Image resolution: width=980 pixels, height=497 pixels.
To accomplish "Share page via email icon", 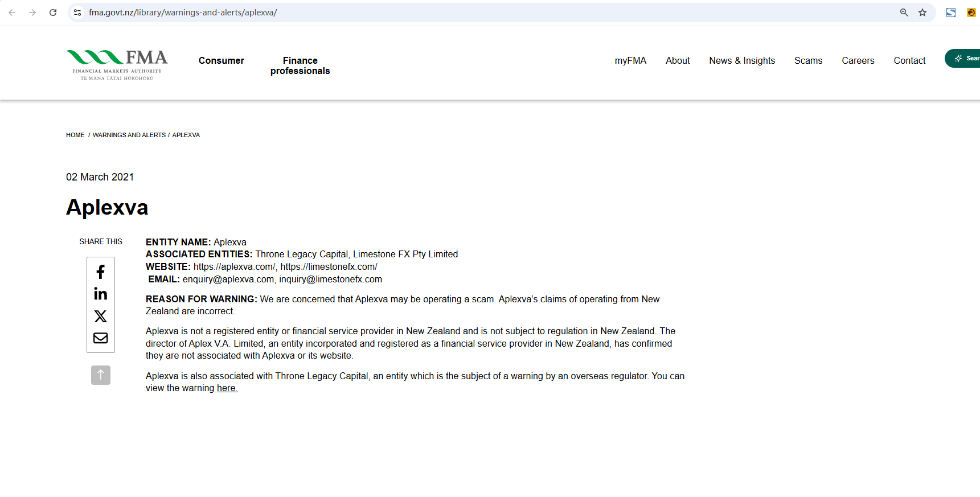I will 100,338.
